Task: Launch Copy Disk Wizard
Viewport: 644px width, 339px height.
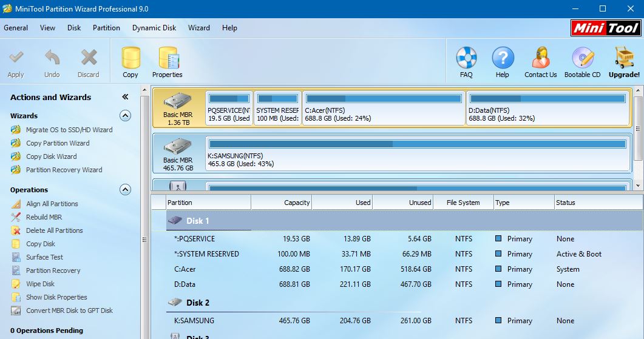Action: (x=52, y=156)
